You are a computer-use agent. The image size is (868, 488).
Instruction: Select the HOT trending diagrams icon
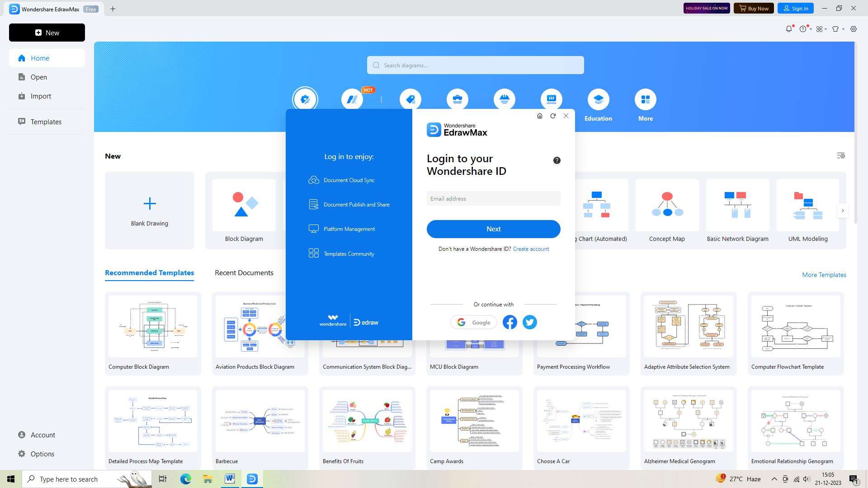pyautogui.click(x=352, y=99)
